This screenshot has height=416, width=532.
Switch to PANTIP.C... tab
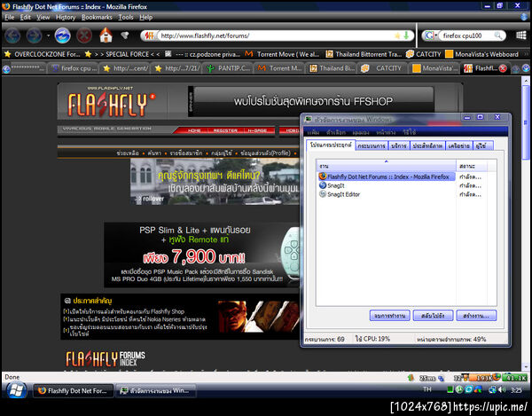pos(229,68)
